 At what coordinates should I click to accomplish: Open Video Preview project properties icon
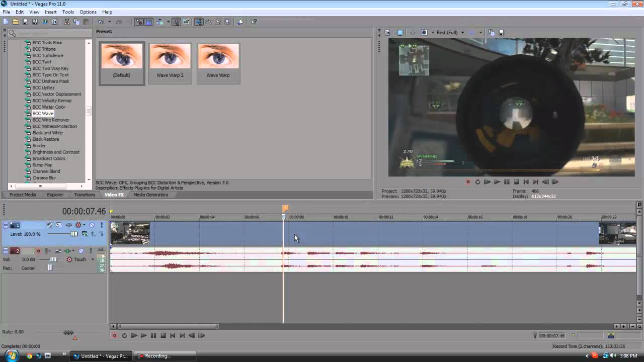click(x=387, y=33)
